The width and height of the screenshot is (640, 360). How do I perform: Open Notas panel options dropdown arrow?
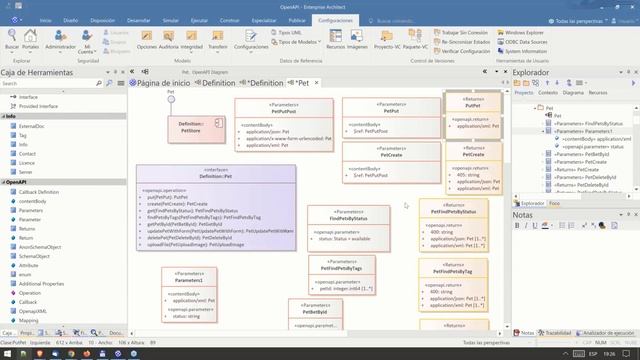point(621,215)
